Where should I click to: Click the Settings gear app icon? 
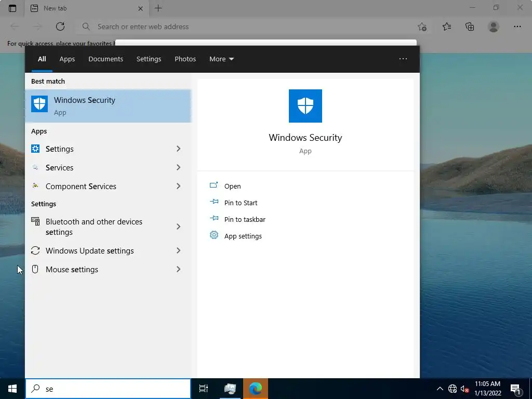[35, 149]
